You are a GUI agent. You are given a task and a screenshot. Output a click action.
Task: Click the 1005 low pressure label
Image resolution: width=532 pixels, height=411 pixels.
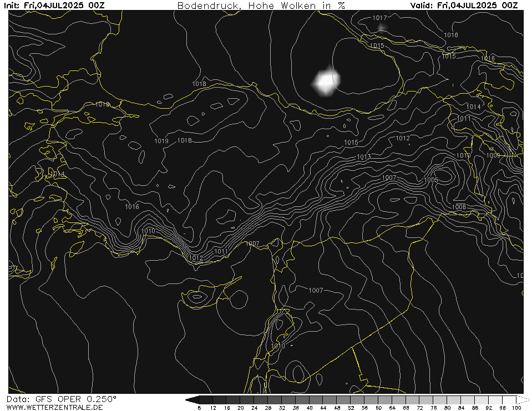pos(431,180)
